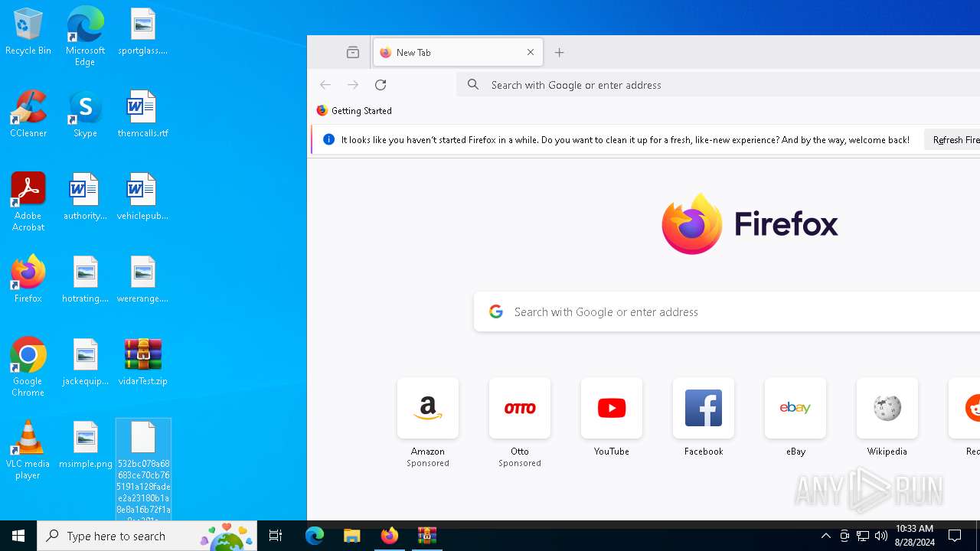Switch to Firefox on the taskbar
Image resolution: width=980 pixels, height=551 pixels.
coord(390,536)
